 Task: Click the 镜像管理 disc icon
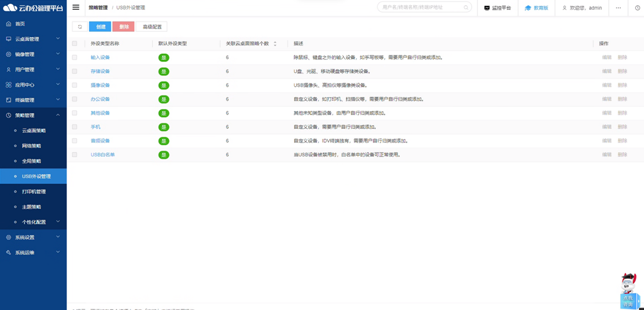point(9,54)
